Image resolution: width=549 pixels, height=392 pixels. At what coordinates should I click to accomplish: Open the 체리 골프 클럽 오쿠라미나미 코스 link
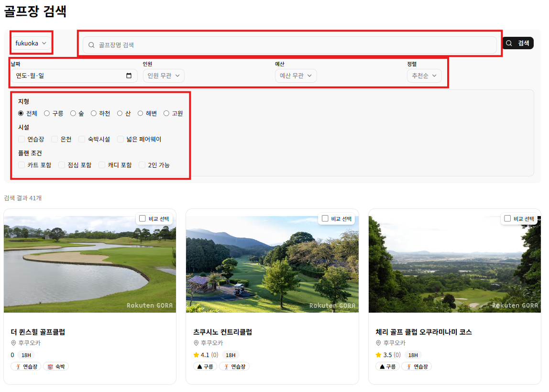[x=424, y=332]
